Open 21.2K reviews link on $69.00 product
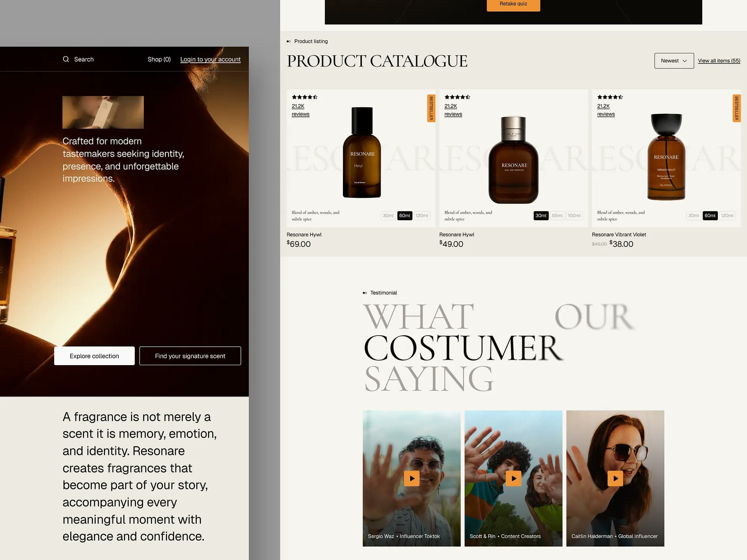 [300, 110]
